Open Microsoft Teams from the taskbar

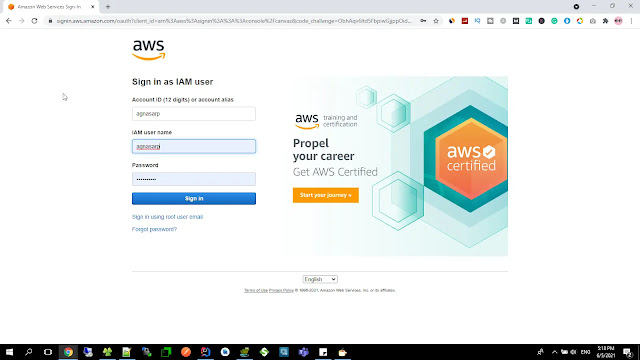coord(303,352)
